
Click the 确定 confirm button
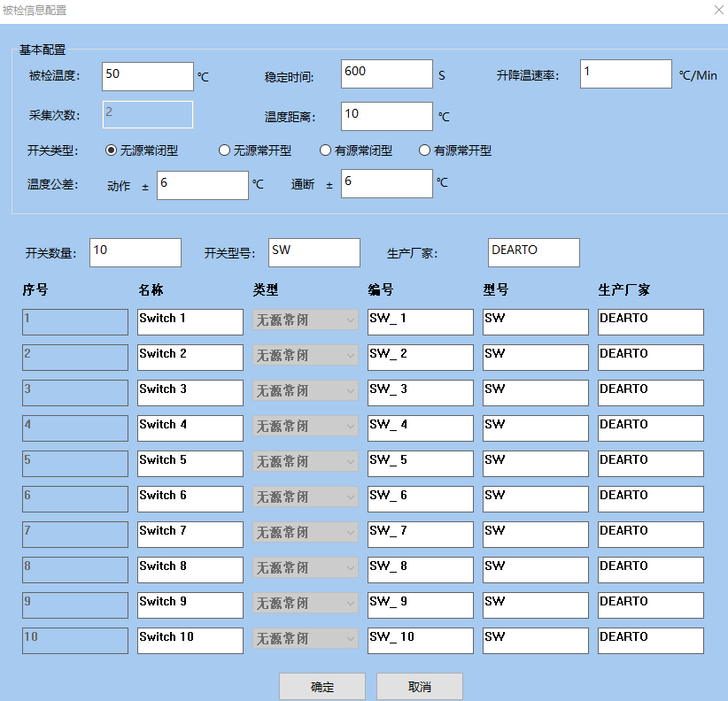[x=322, y=687]
